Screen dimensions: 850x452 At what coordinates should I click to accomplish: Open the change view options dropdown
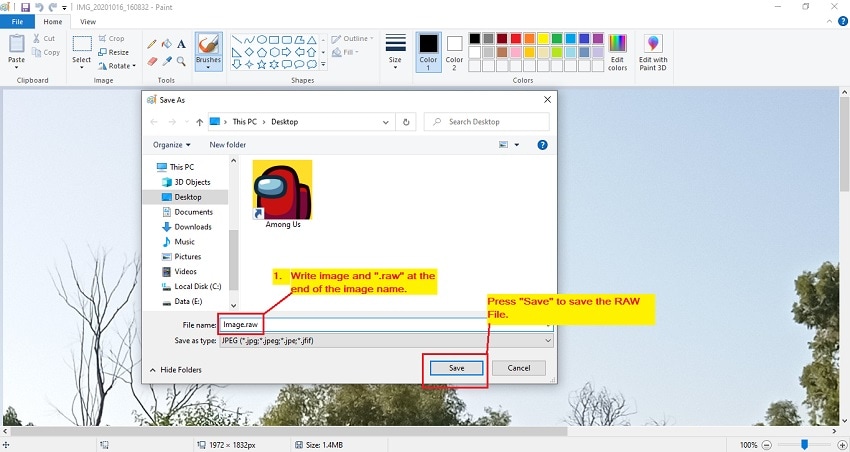pos(517,145)
